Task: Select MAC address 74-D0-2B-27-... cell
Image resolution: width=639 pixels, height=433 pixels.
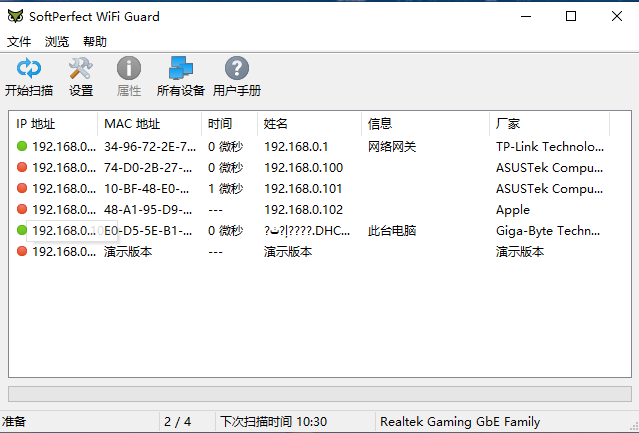Action: click(x=148, y=168)
